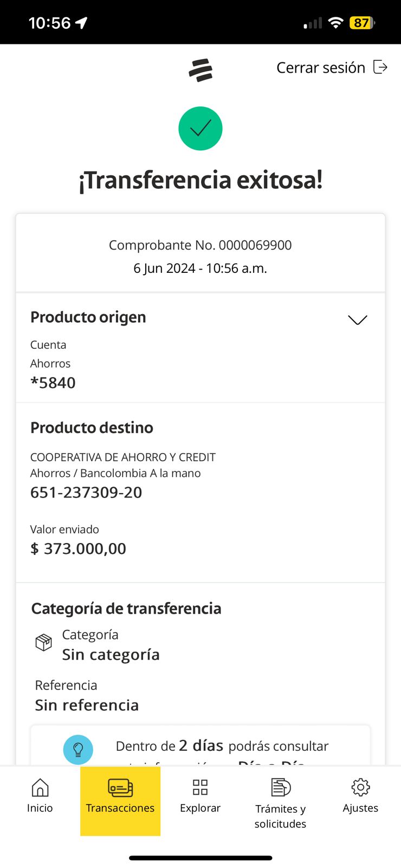Open Inicio home icon
401x868 pixels.
pos(40,787)
